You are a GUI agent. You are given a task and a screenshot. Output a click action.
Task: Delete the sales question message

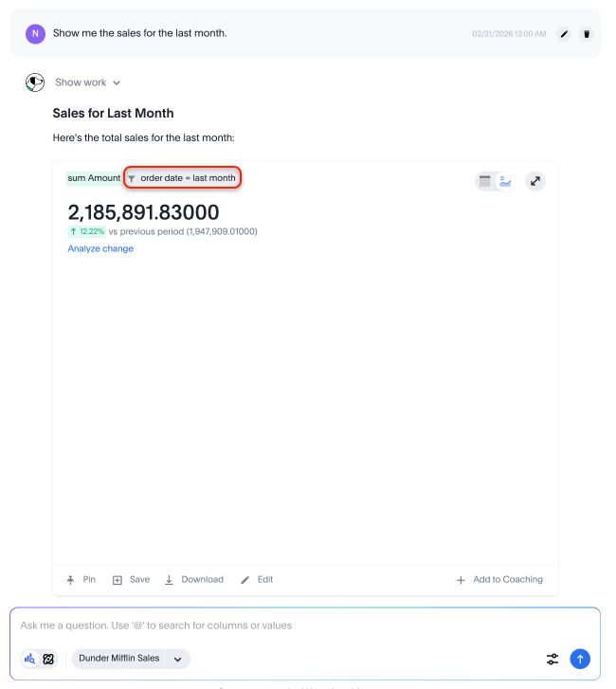(x=586, y=34)
